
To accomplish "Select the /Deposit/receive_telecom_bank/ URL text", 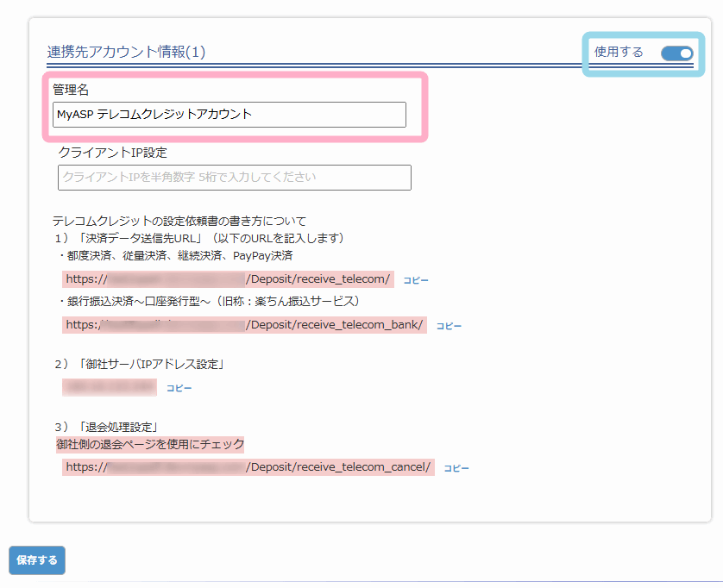I will pos(244,325).
